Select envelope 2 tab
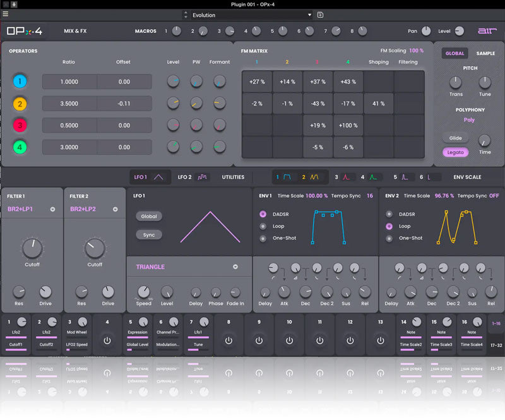505x420 pixels. click(310, 177)
